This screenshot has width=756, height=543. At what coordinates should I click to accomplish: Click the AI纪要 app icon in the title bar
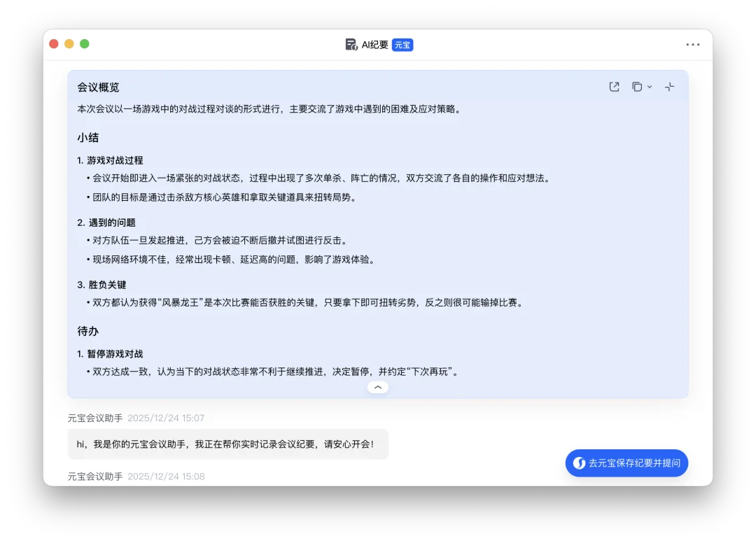[351, 44]
